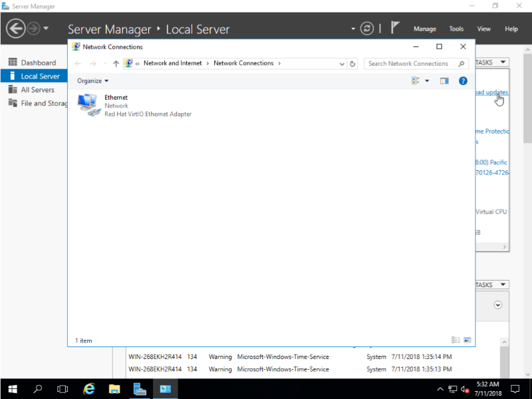Open taskbar search
Screen dimensions: 532x399
tap(38, 389)
